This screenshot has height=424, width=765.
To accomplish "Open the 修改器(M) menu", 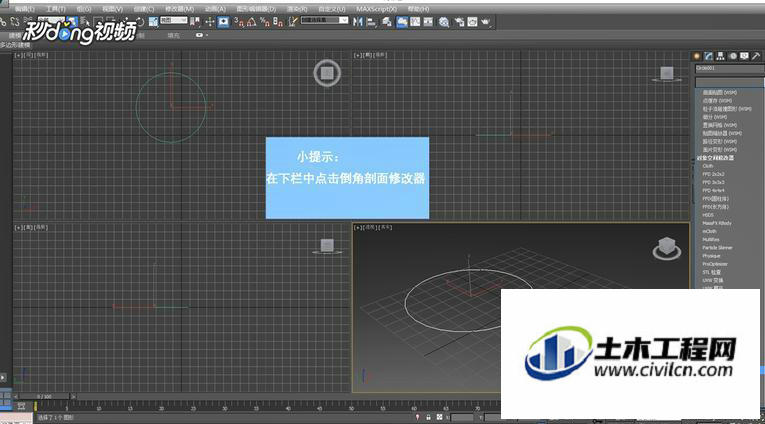I will (x=179, y=9).
